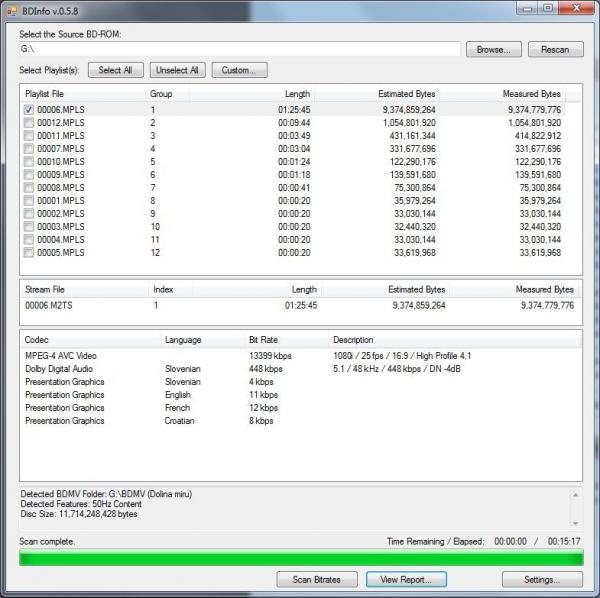600x598 pixels.
Task: Click the green scan progress bar
Action: click(300, 558)
